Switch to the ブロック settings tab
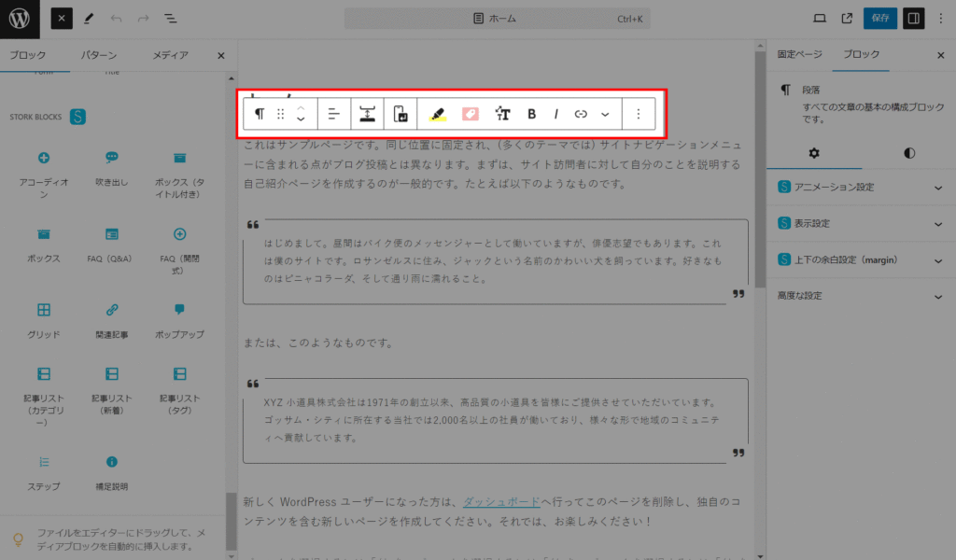 click(x=861, y=54)
